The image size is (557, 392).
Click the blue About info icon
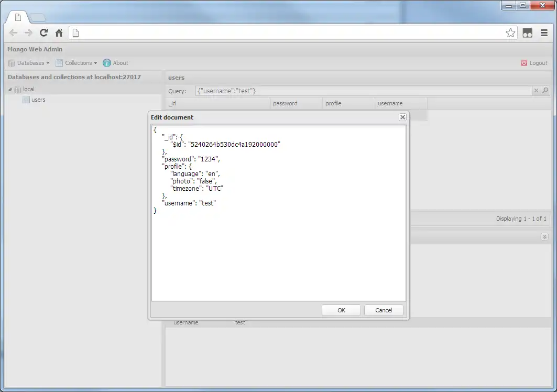tap(106, 63)
